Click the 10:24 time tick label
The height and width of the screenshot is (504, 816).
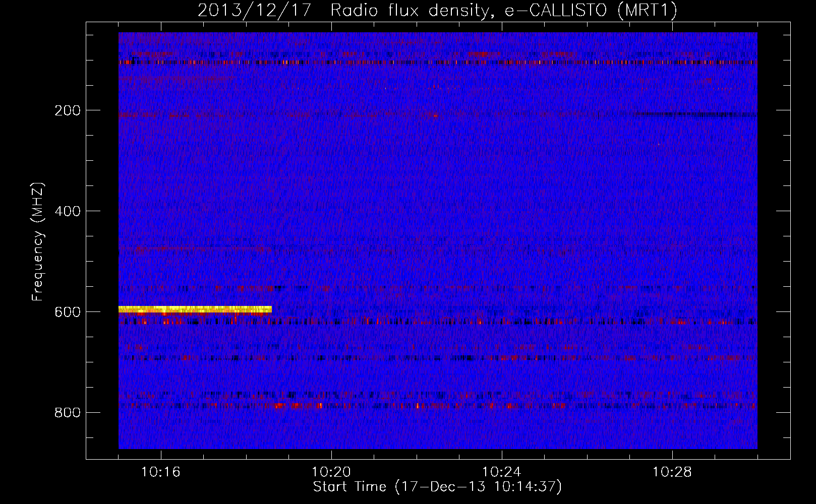point(502,472)
